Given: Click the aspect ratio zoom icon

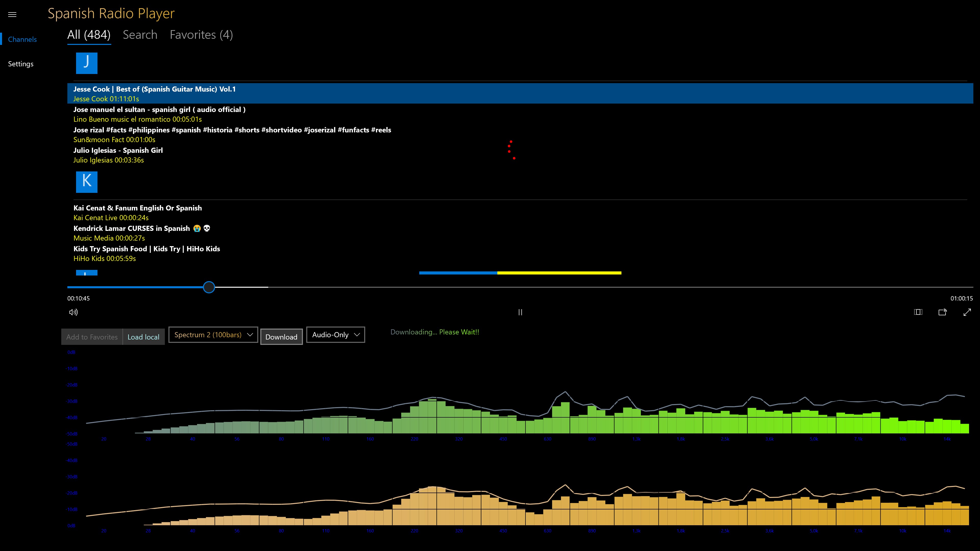Looking at the screenshot, I should (918, 312).
